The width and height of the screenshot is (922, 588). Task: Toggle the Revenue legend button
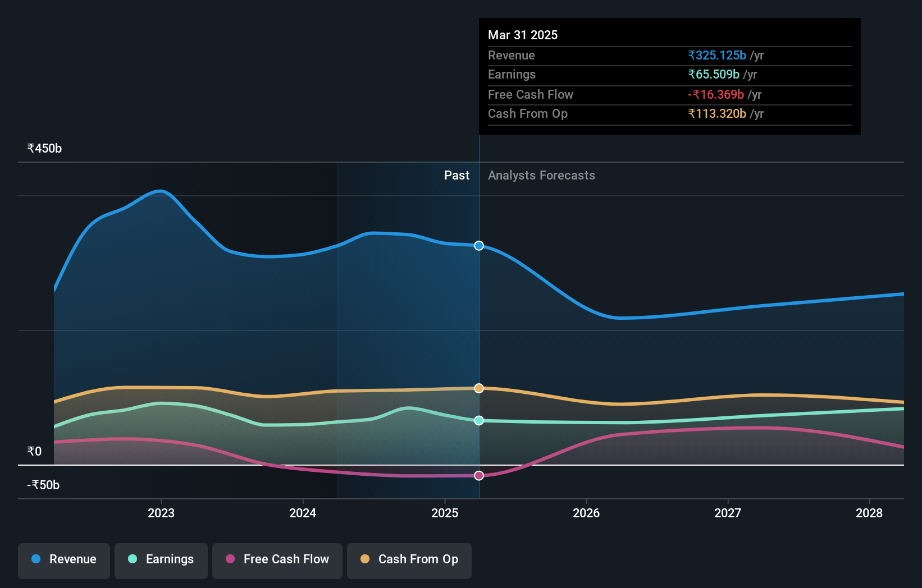point(64,561)
